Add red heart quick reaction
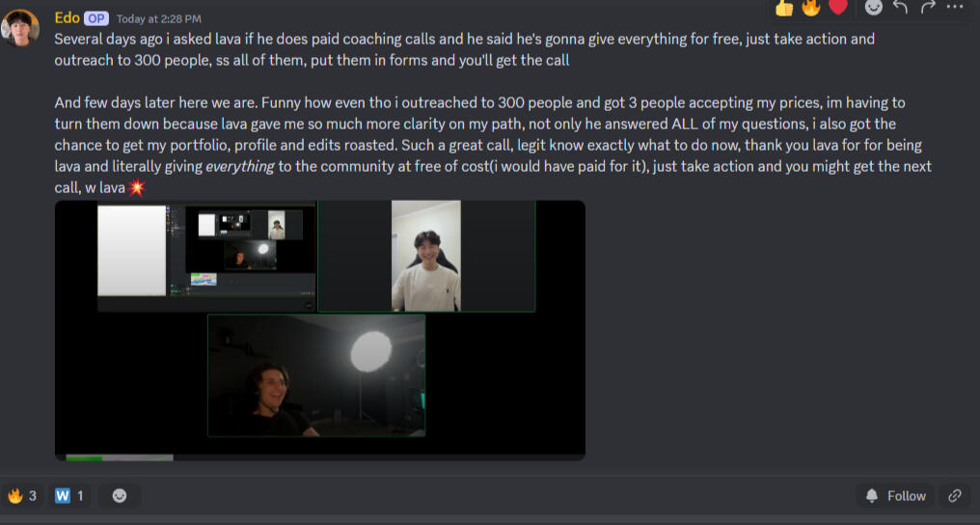 click(x=838, y=7)
